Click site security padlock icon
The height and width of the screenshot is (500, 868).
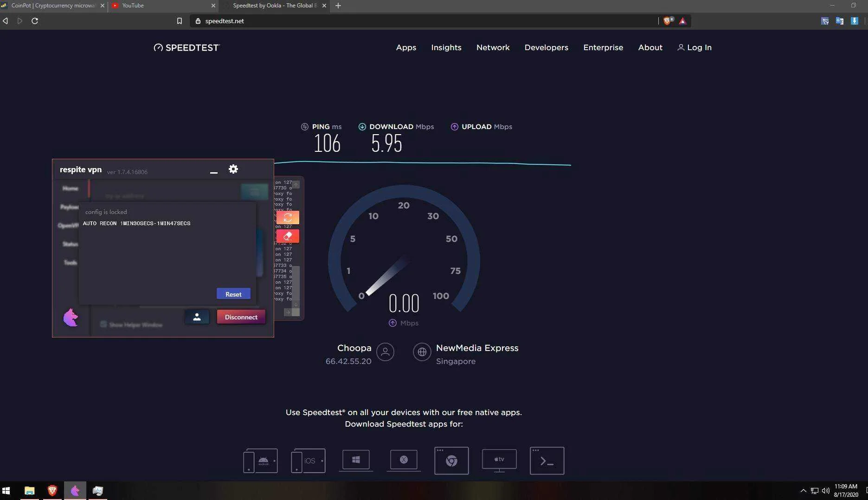(198, 21)
